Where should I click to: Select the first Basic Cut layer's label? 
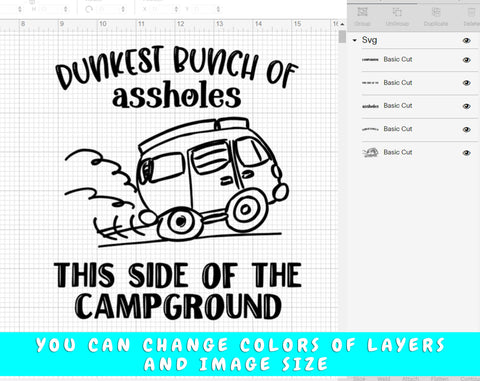click(398, 59)
